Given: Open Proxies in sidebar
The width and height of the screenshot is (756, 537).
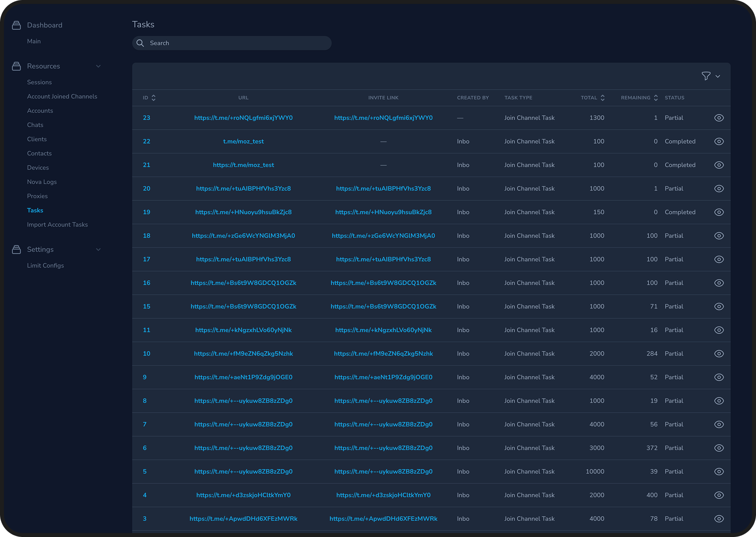Looking at the screenshot, I should point(37,196).
